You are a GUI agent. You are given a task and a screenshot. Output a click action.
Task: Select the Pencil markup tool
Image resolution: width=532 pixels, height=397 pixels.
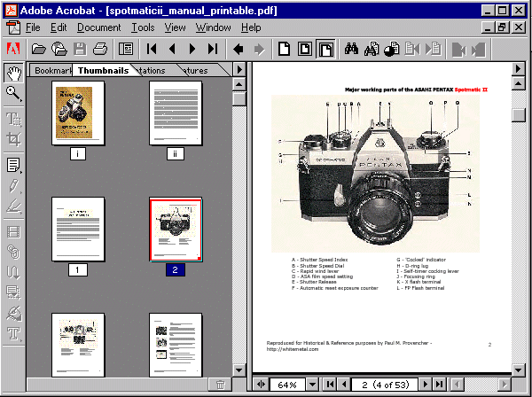click(x=14, y=186)
